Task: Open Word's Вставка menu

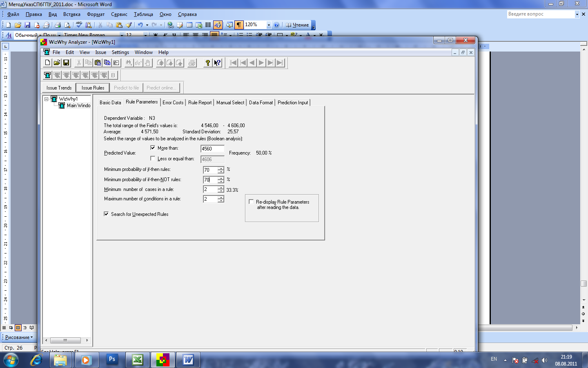Action: click(x=72, y=14)
